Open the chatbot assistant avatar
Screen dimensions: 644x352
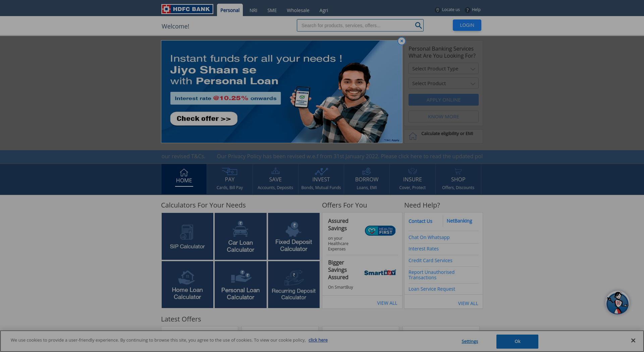[x=618, y=303]
